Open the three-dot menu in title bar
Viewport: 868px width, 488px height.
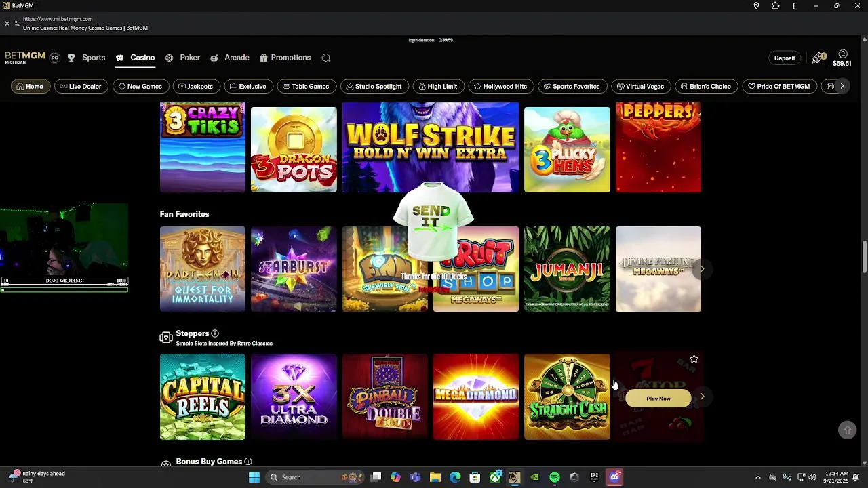(x=793, y=6)
